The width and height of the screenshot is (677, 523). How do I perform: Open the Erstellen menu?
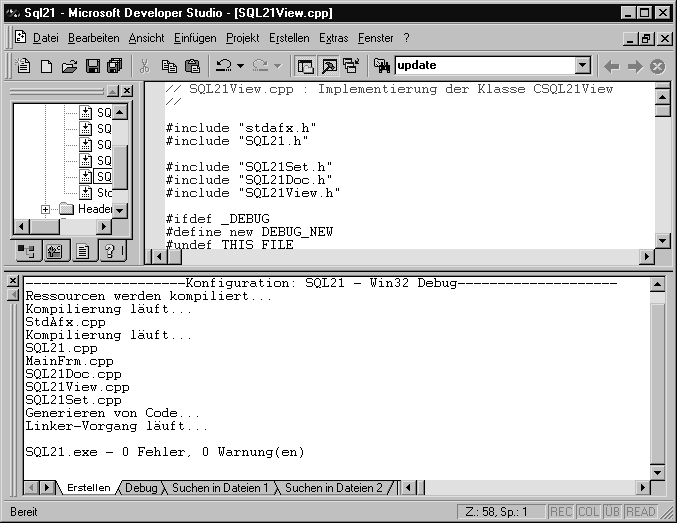(289, 38)
